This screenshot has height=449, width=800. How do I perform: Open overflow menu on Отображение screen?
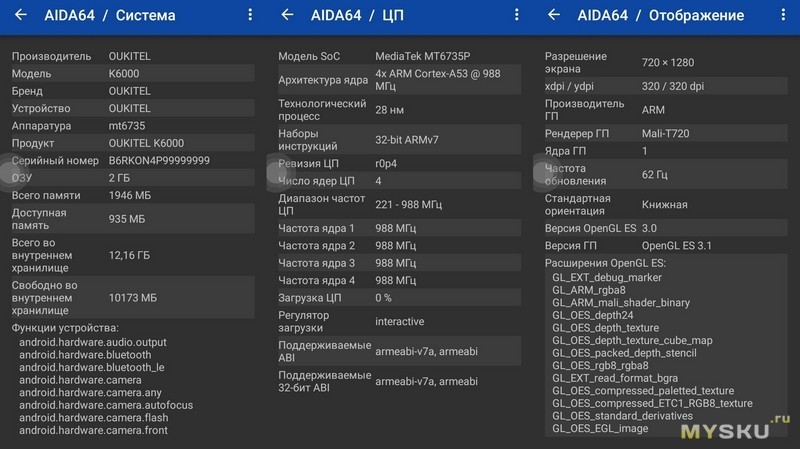783,16
